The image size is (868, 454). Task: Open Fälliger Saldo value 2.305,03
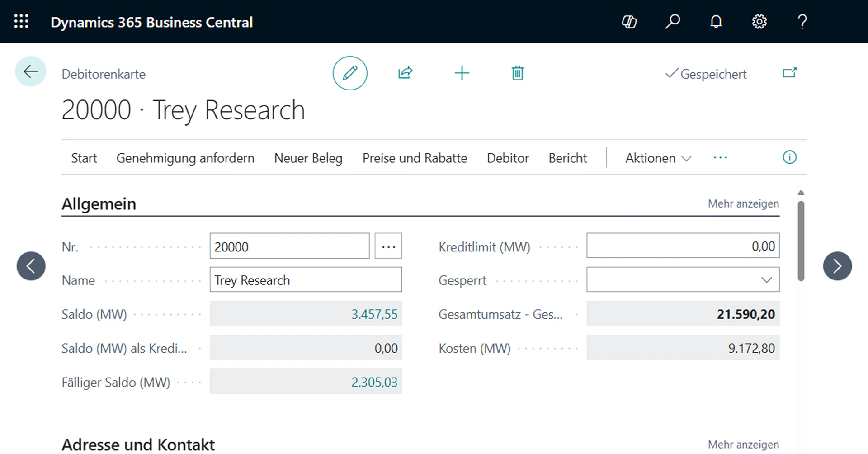coord(374,382)
